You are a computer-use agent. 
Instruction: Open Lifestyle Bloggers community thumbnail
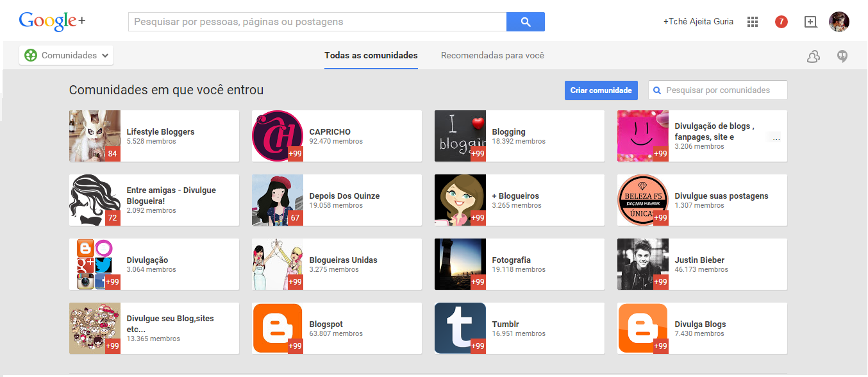pos(95,136)
